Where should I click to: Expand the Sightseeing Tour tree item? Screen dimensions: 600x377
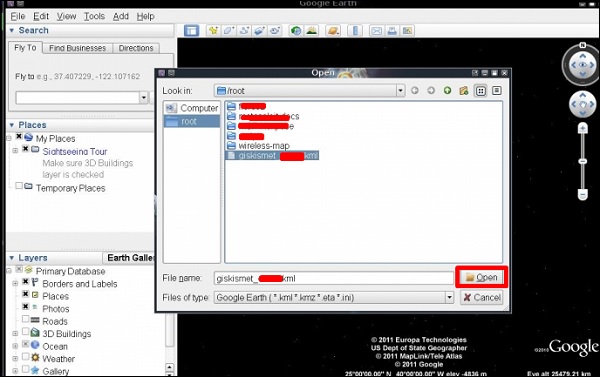pos(15,151)
